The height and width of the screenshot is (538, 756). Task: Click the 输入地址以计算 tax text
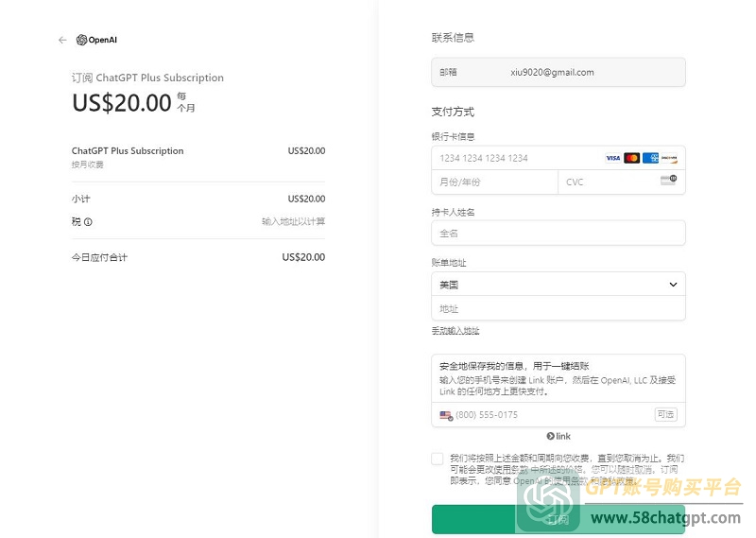pyautogui.click(x=293, y=221)
